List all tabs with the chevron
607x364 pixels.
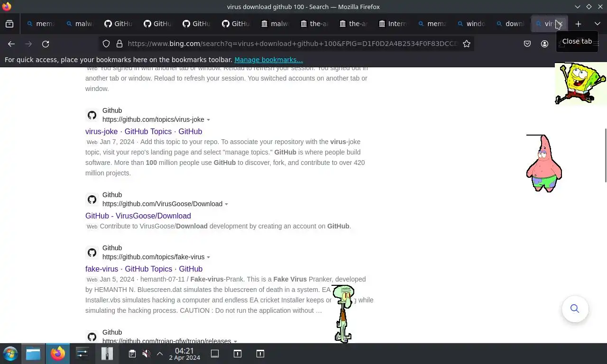[597, 24]
